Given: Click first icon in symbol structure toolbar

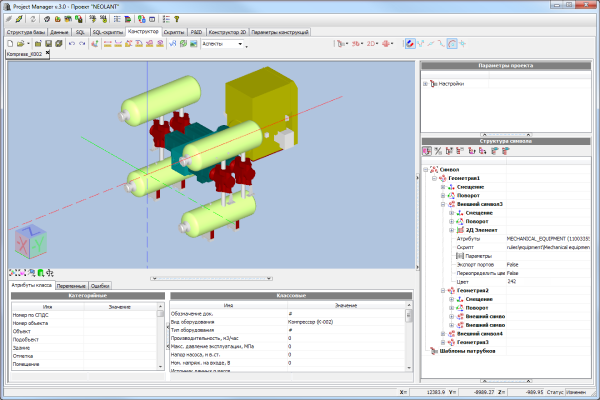Looking at the screenshot, I should point(427,150).
